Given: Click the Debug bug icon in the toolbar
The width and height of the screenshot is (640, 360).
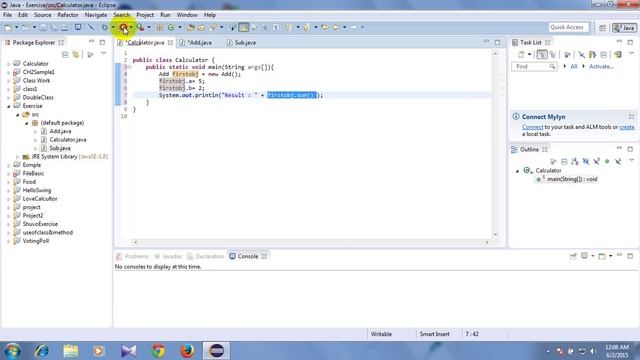Looking at the screenshot, I should tap(105, 27).
